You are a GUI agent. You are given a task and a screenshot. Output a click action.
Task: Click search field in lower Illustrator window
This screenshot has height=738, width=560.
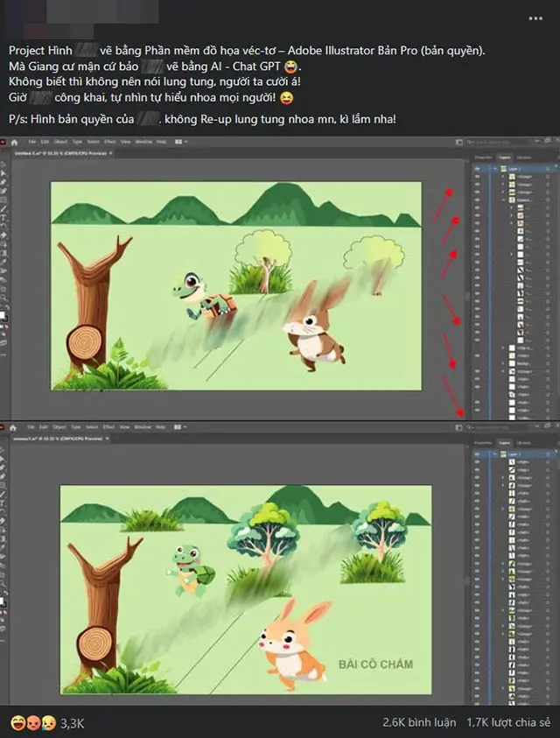(498, 427)
